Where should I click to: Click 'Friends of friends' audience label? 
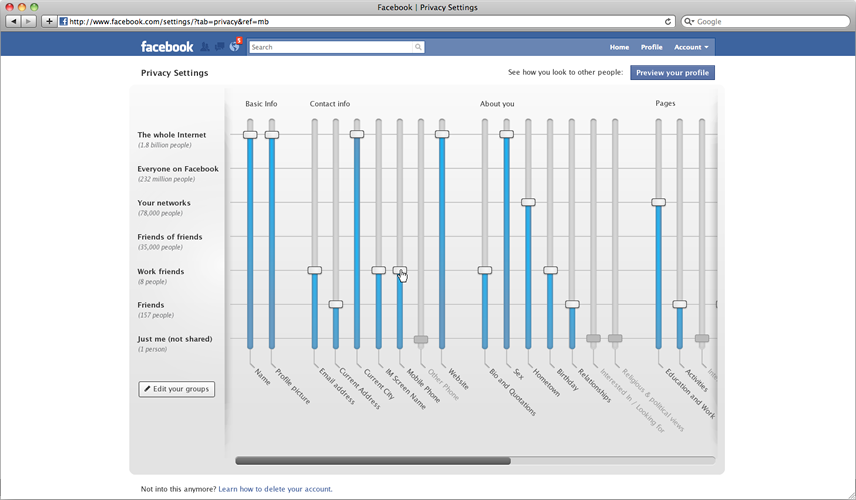170,237
